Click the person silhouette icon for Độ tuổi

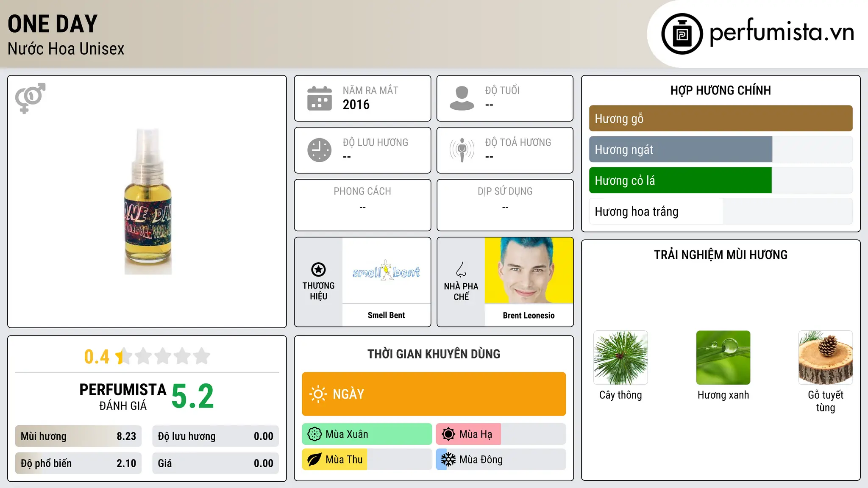coord(462,98)
